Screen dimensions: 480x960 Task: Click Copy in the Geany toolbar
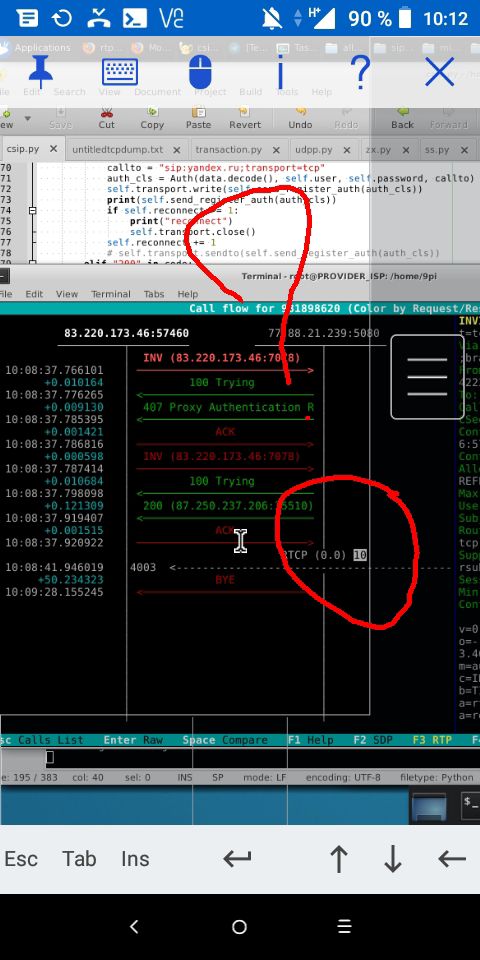[152, 118]
